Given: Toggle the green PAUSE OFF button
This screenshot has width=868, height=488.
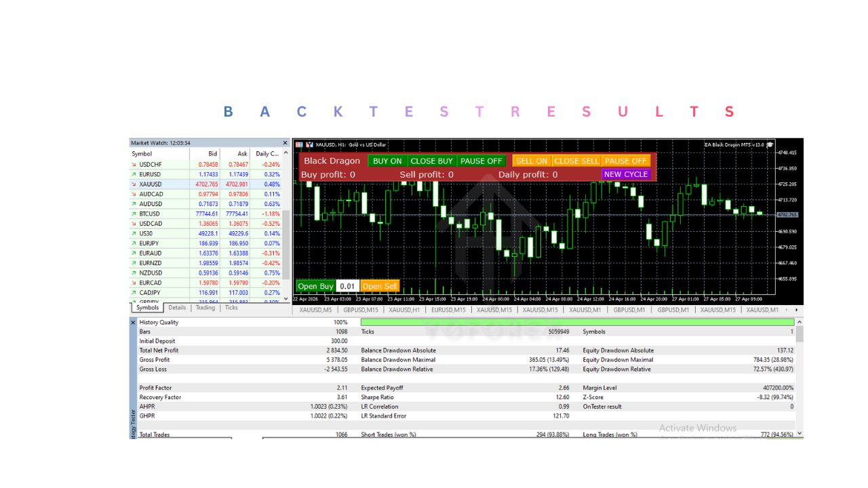Looking at the screenshot, I should click(x=481, y=161).
